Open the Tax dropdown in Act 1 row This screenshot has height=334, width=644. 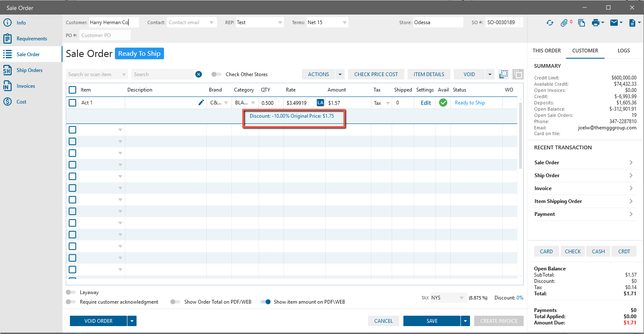(x=388, y=103)
